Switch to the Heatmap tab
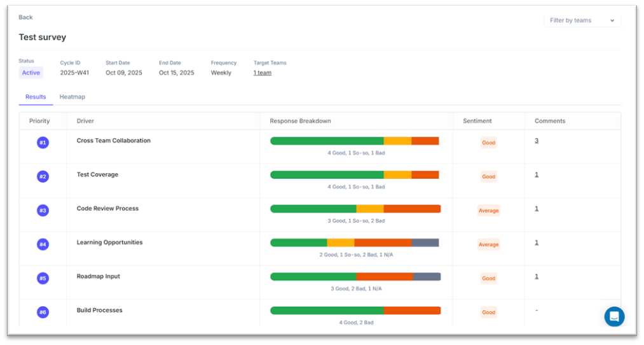Viewport: 644px width, 345px height. [x=72, y=97]
